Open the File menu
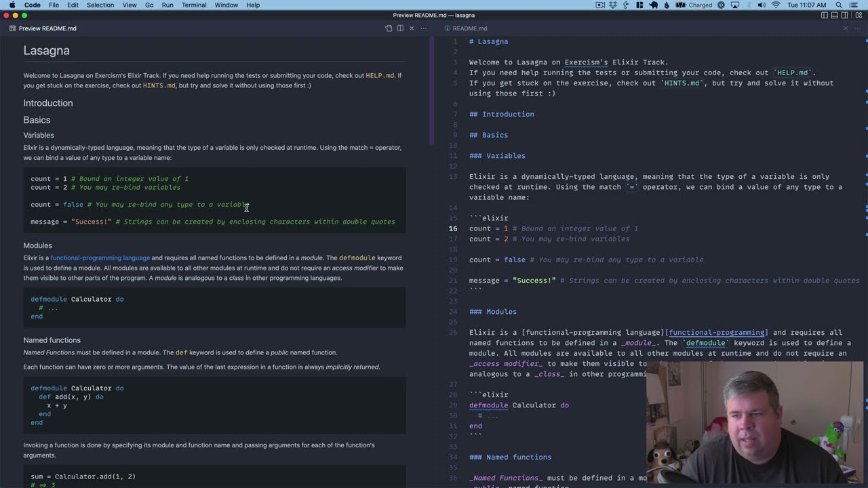Image resolution: width=868 pixels, height=488 pixels. click(54, 5)
